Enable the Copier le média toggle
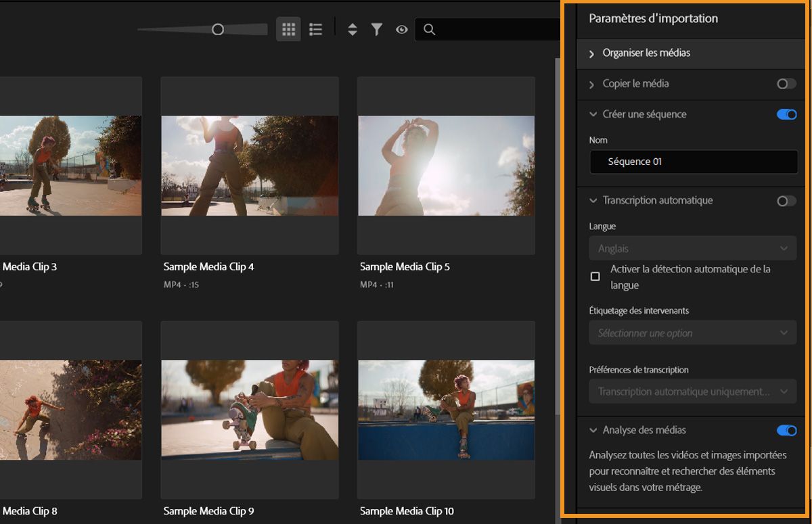Image resolution: width=812 pixels, height=524 pixels. pyautogui.click(x=786, y=84)
